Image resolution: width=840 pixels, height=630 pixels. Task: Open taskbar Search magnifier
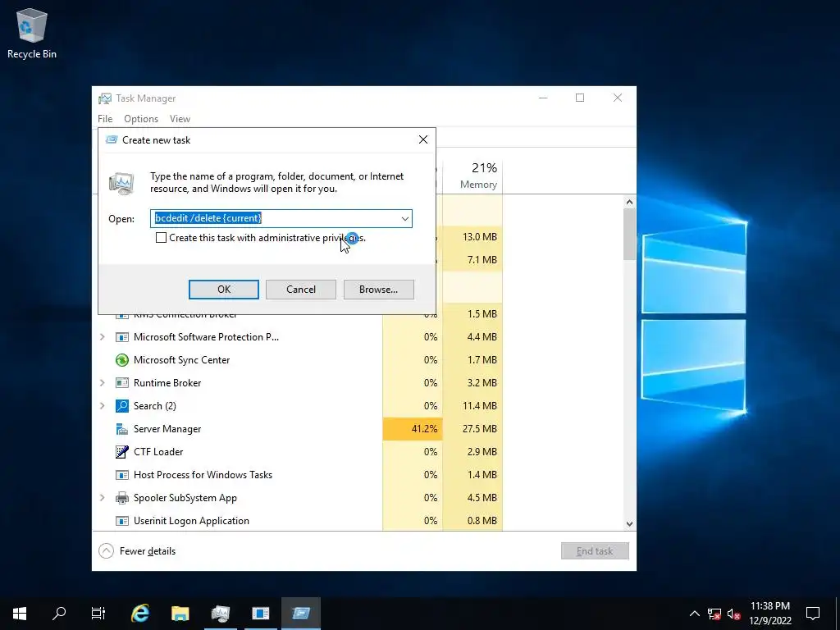coord(59,614)
